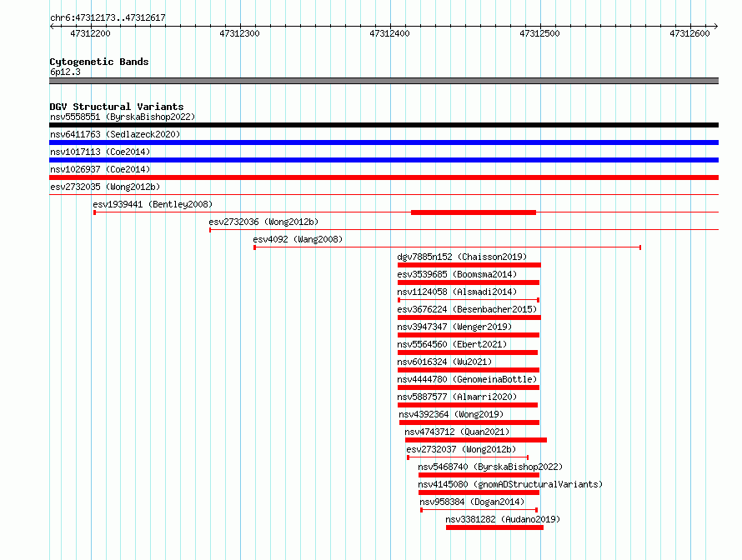Select the red nsv4743712 variant bar
742x560 pixels.
click(476, 440)
